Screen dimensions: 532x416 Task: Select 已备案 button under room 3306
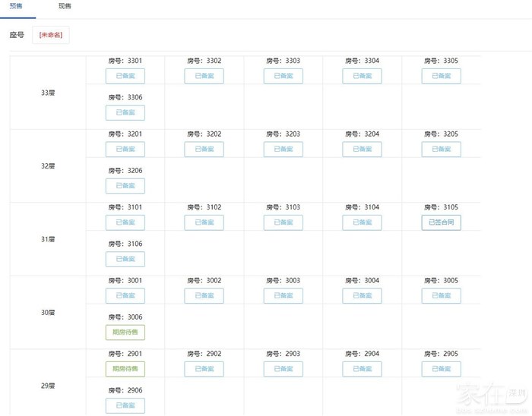coord(125,112)
